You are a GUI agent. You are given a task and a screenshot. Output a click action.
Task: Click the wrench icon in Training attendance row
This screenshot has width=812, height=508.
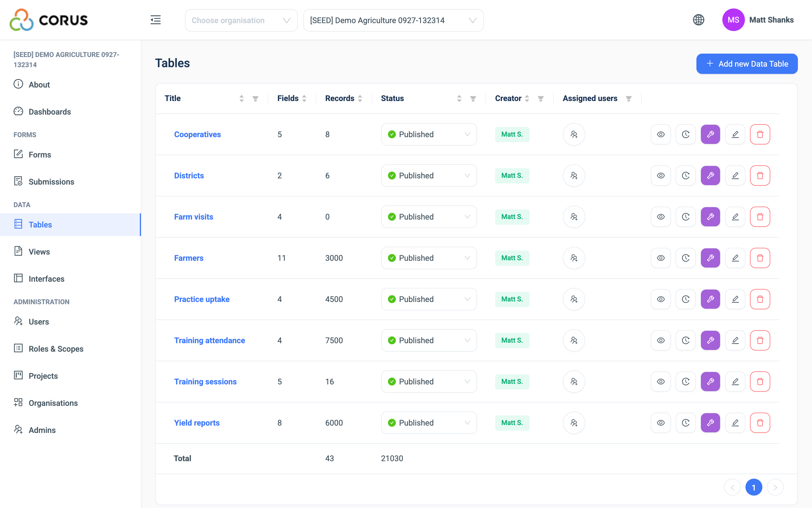pyautogui.click(x=710, y=341)
